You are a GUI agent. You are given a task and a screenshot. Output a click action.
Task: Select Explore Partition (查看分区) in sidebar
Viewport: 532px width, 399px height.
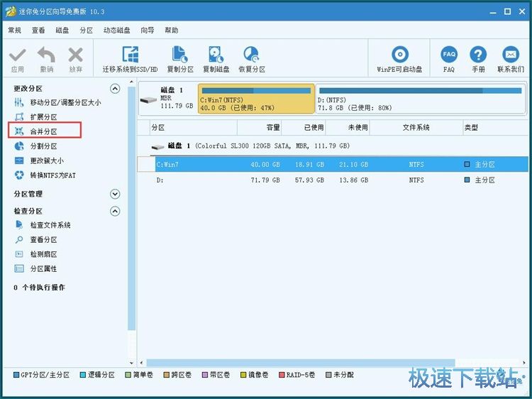click(35, 239)
